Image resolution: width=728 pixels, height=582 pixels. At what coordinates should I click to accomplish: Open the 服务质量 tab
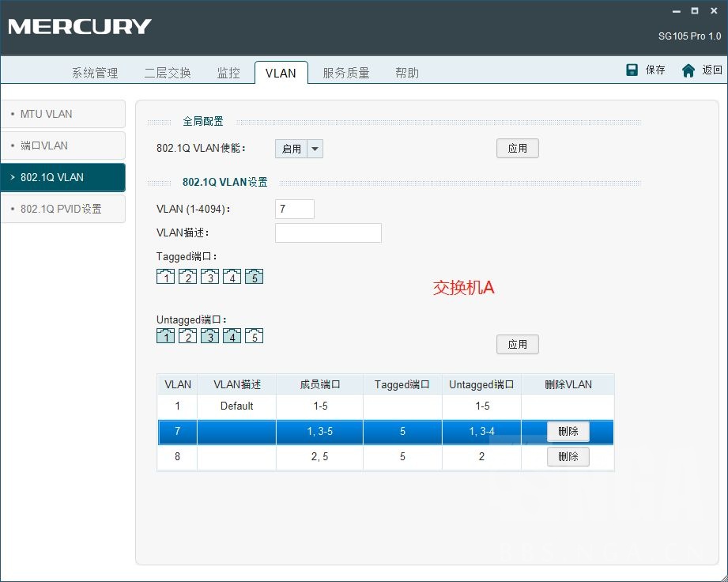point(345,73)
